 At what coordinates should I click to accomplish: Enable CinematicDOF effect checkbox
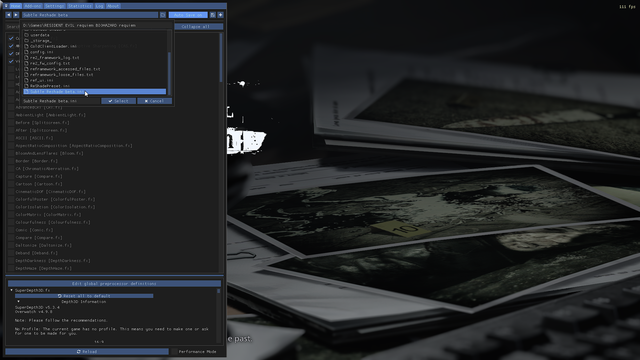click(x=11, y=192)
